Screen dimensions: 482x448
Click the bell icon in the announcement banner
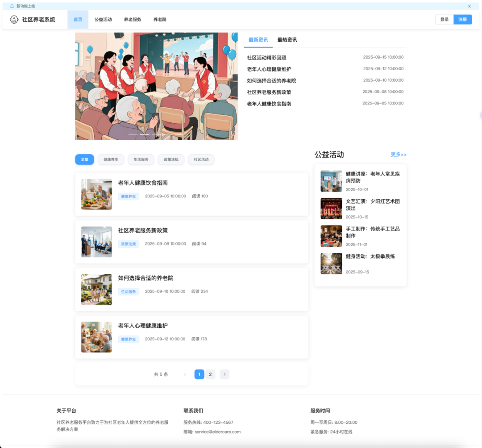[x=12, y=6]
